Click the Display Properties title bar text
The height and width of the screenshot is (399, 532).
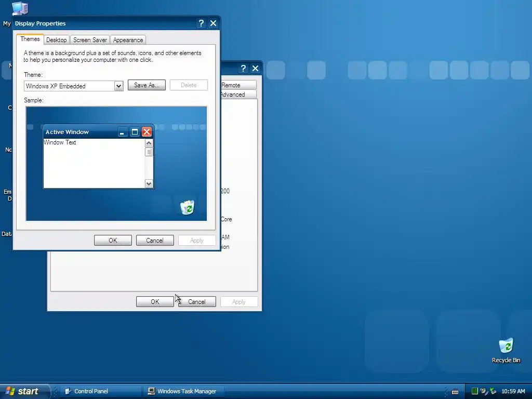point(41,23)
